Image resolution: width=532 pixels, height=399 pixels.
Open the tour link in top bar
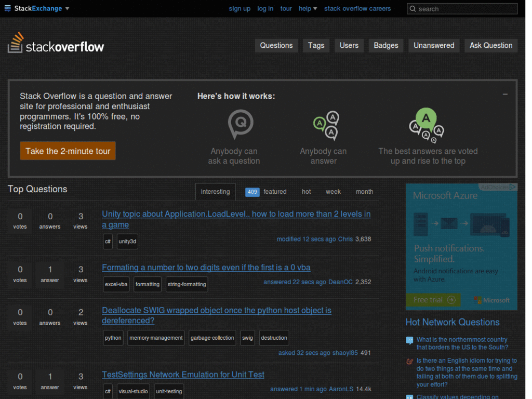(x=286, y=8)
